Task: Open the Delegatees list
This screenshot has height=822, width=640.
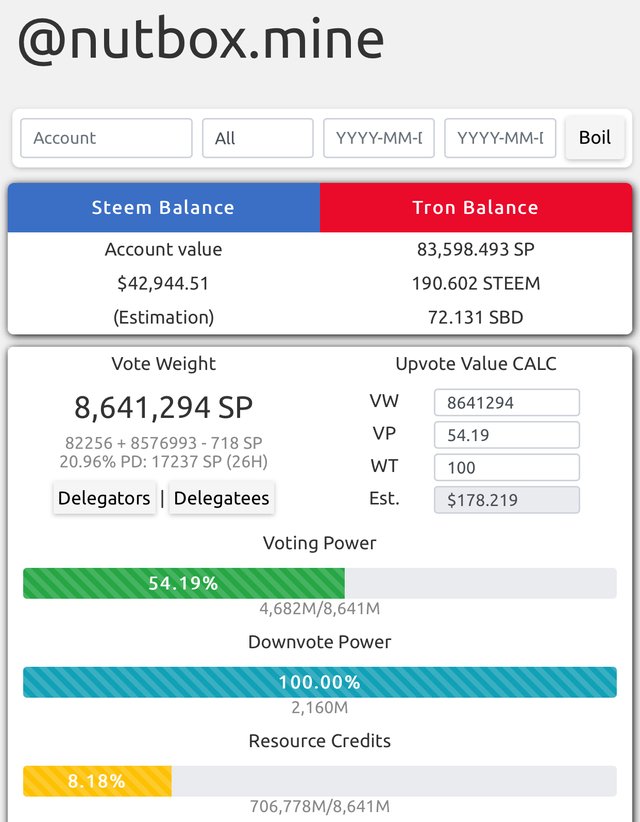Action: point(222,498)
